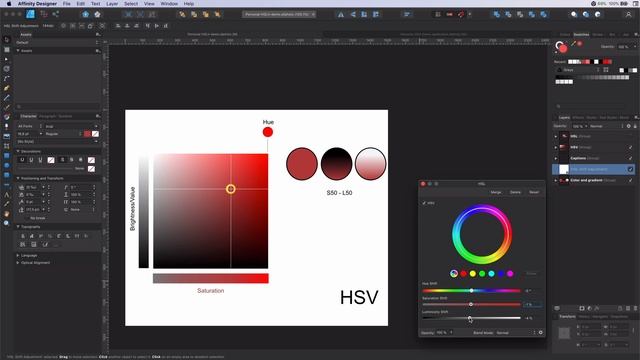Select the Artistic Text tool

[x=7, y=194]
